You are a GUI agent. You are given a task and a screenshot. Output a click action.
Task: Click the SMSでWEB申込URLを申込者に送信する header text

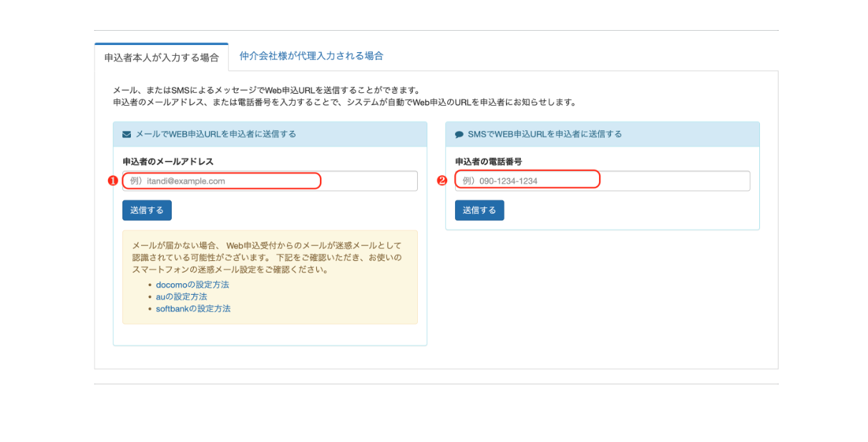pyautogui.click(x=545, y=134)
